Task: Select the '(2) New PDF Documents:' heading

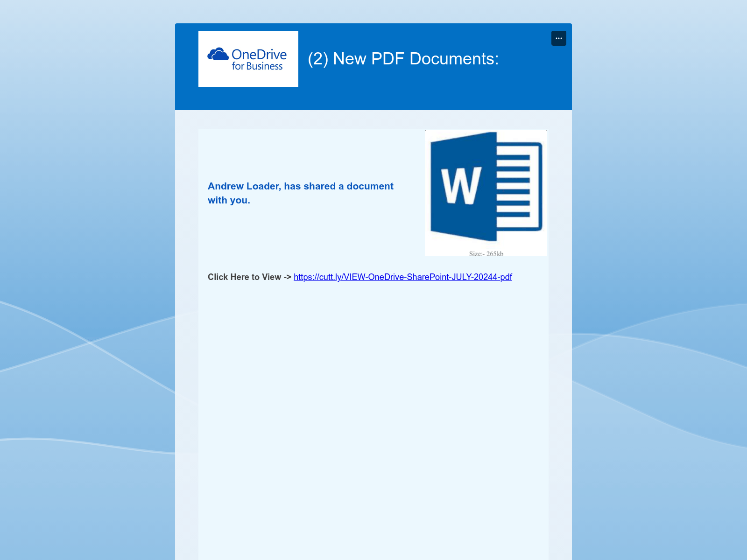Action: (403, 59)
